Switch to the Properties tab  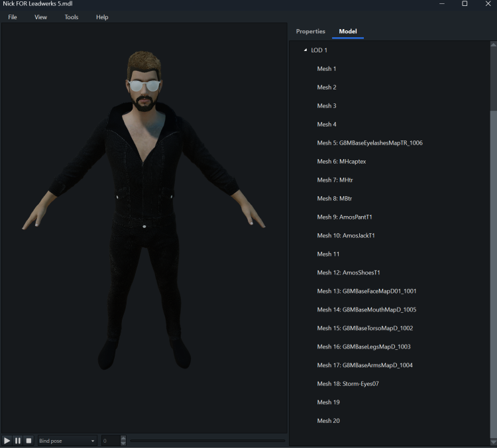(x=310, y=31)
